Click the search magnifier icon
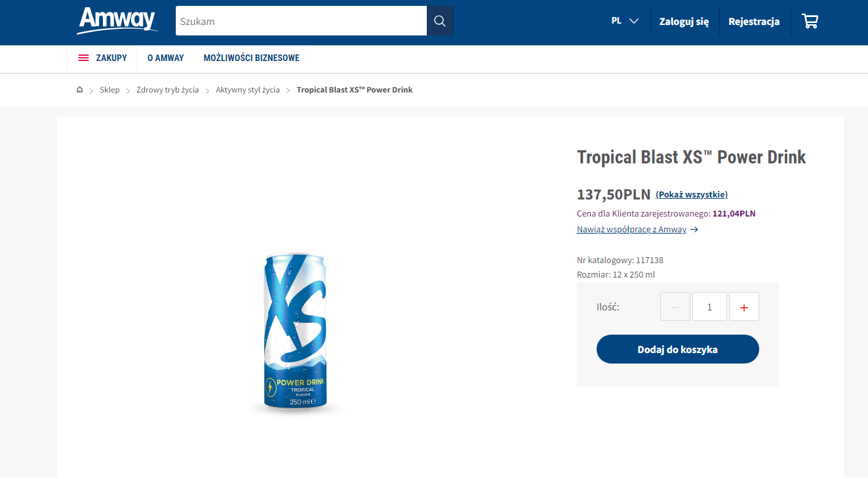 (x=440, y=21)
